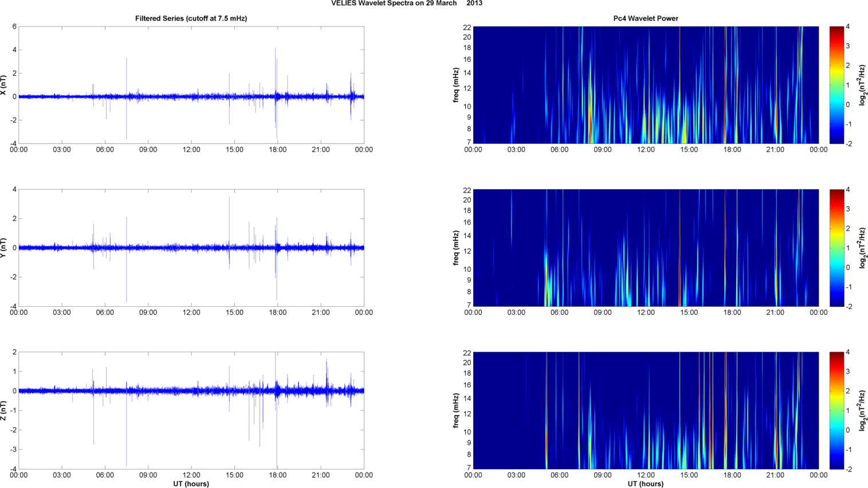Click freq (mHz) label of the top spectrogram
This screenshot has height=488, width=868.
click(456, 85)
